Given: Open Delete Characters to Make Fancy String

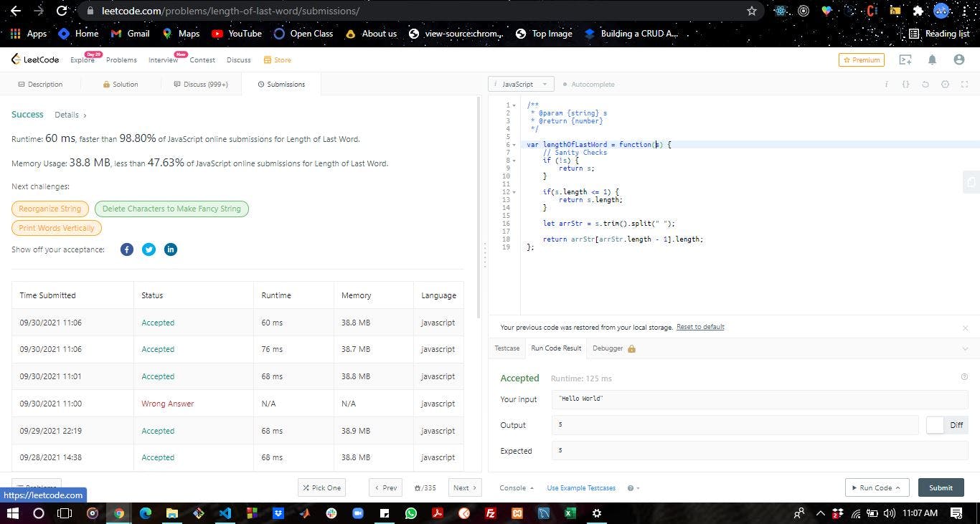Looking at the screenshot, I should [171, 209].
